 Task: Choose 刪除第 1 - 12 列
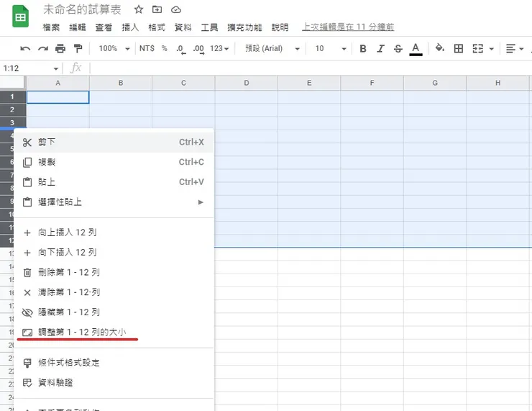[x=114, y=272]
